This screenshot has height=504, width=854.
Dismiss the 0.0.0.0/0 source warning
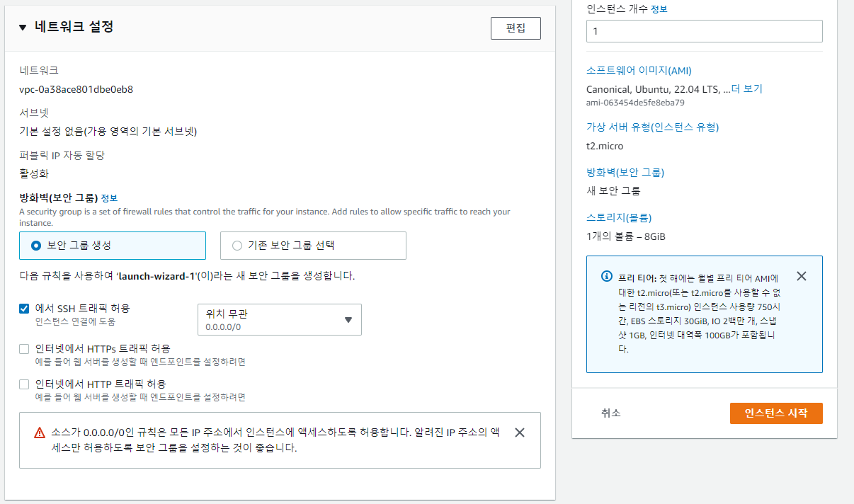pos(519,433)
